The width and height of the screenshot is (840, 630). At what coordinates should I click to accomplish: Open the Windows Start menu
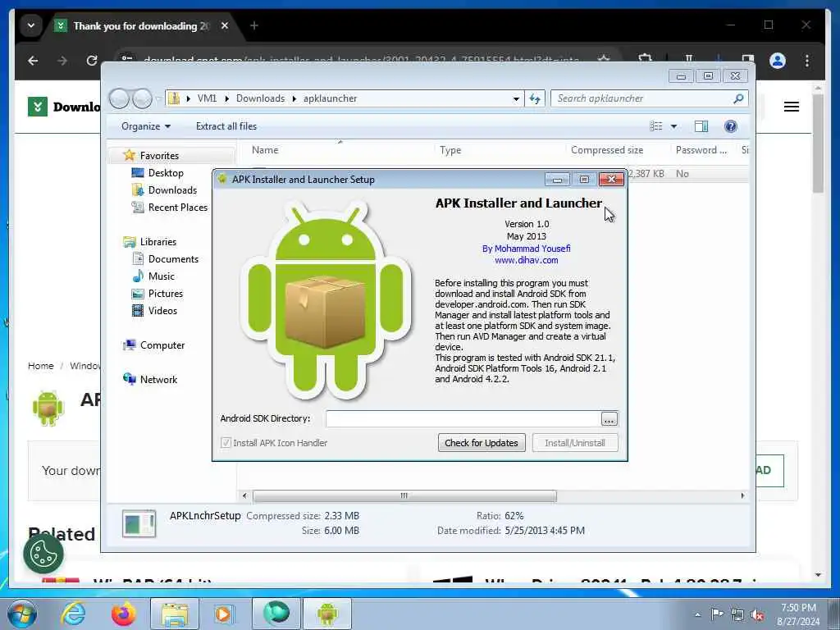click(x=21, y=614)
